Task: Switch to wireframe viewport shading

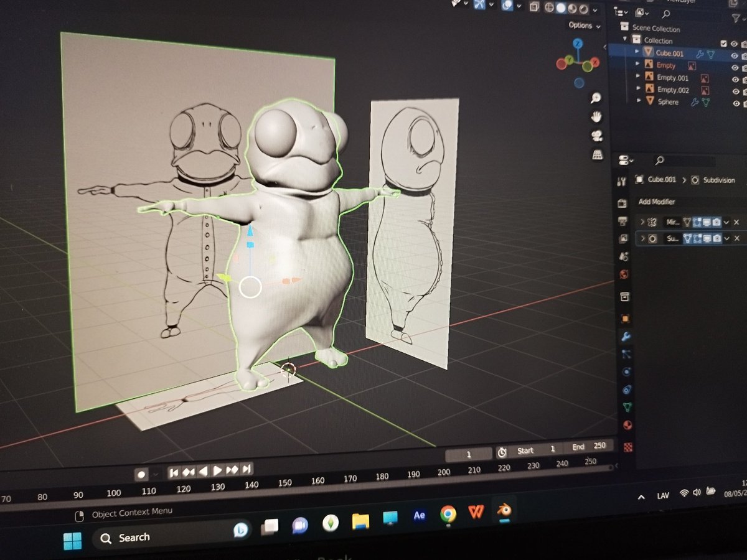Action: pos(549,7)
